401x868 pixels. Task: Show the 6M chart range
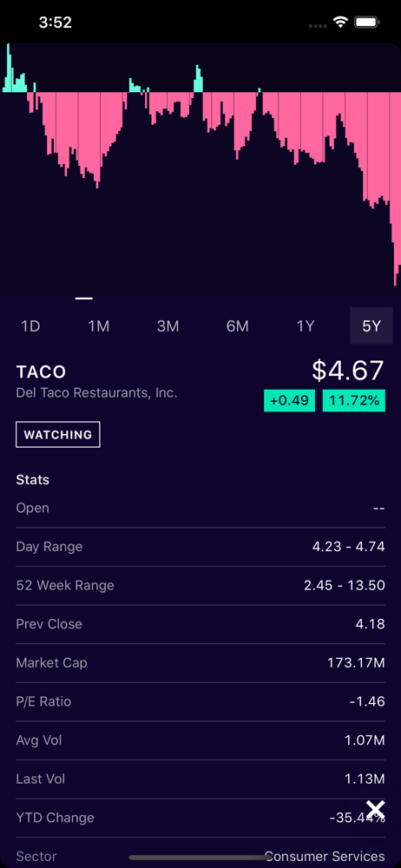238,326
